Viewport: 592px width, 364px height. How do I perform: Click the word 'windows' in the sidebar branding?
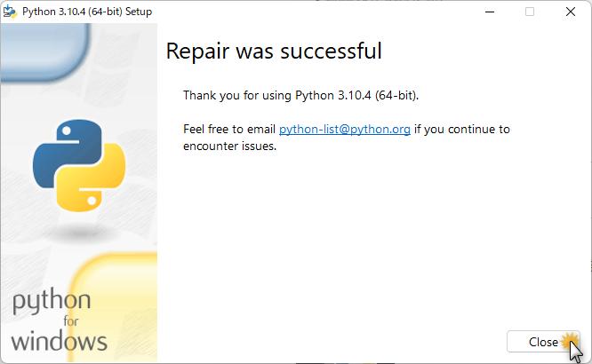(x=59, y=342)
